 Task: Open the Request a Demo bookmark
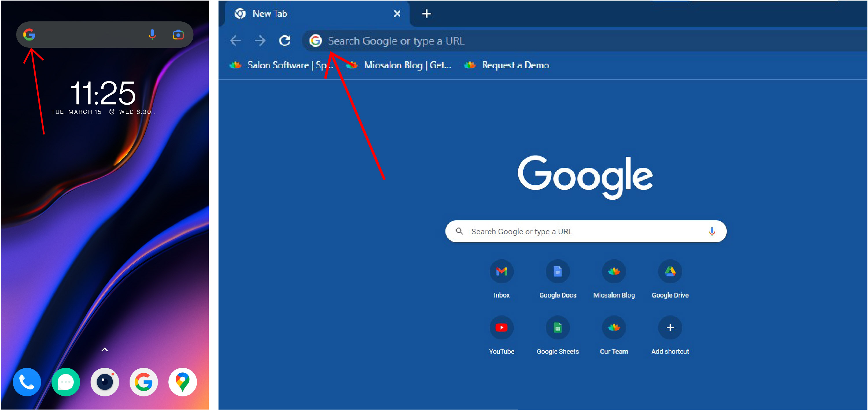pyautogui.click(x=506, y=65)
